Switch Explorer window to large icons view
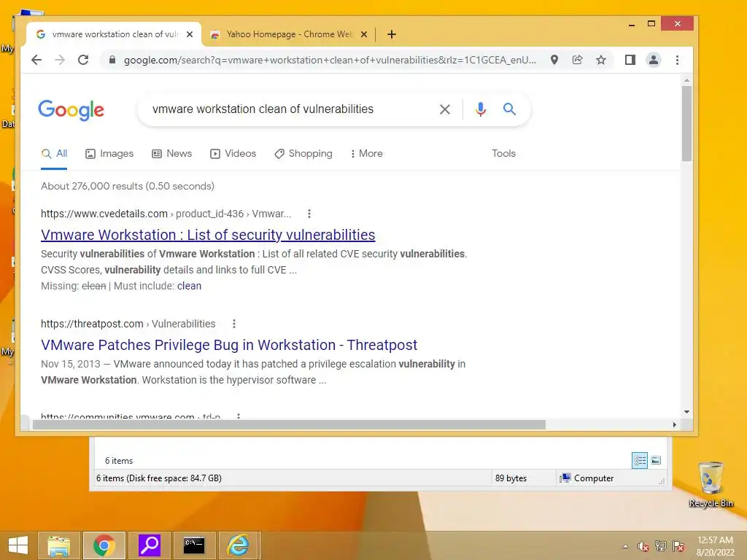Image resolution: width=747 pixels, height=560 pixels. [656, 460]
